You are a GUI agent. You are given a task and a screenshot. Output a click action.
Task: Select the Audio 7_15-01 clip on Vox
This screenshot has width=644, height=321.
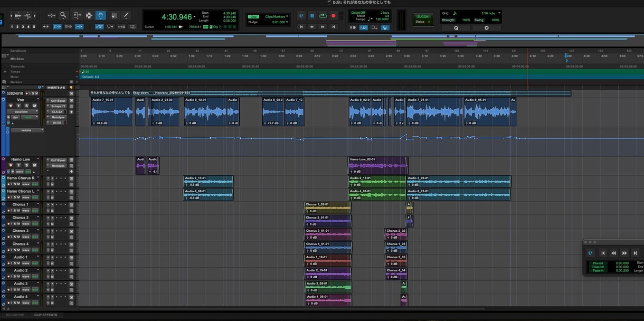pyautogui.click(x=112, y=111)
